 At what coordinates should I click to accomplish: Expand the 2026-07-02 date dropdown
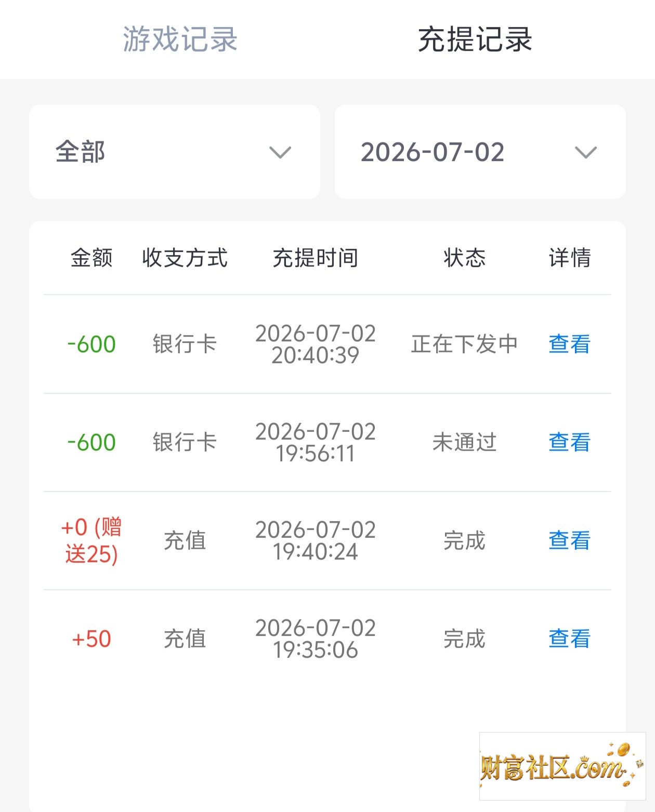(x=480, y=152)
